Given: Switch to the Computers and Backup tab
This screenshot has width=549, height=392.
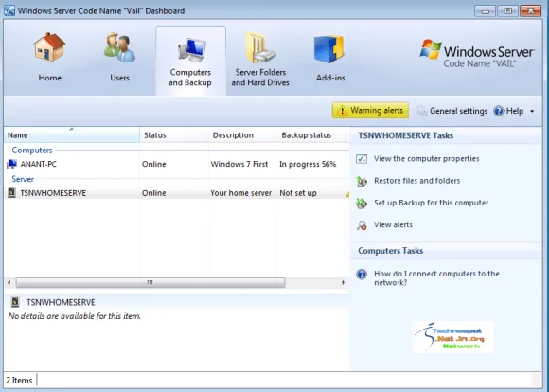Looking at the screenshot, I should [x=190, y=61].
